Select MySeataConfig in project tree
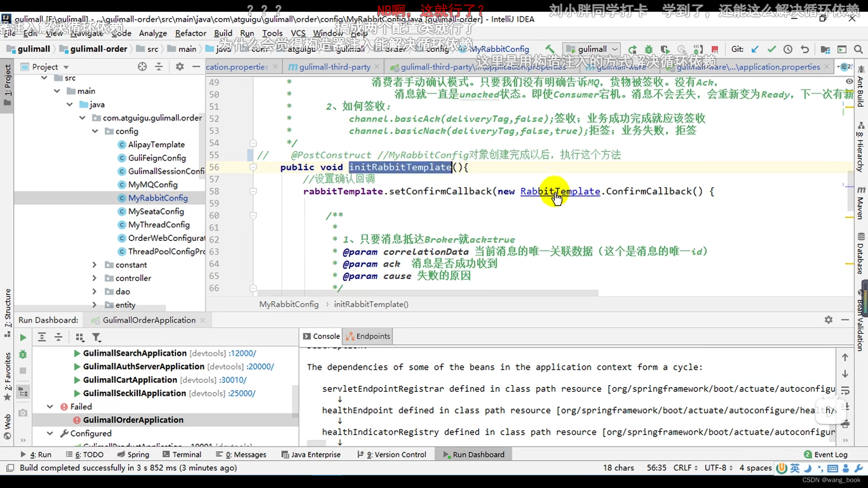868x488 pixels. (156, 211)
